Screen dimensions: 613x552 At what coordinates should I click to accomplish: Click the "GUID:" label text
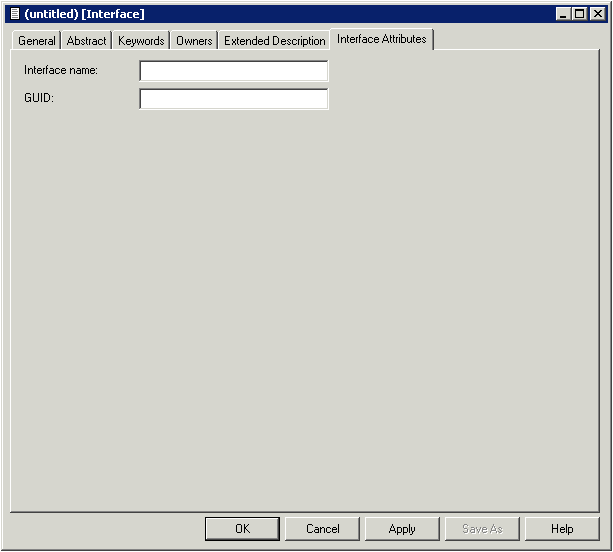pyautogui.click(x=38, y=99)
